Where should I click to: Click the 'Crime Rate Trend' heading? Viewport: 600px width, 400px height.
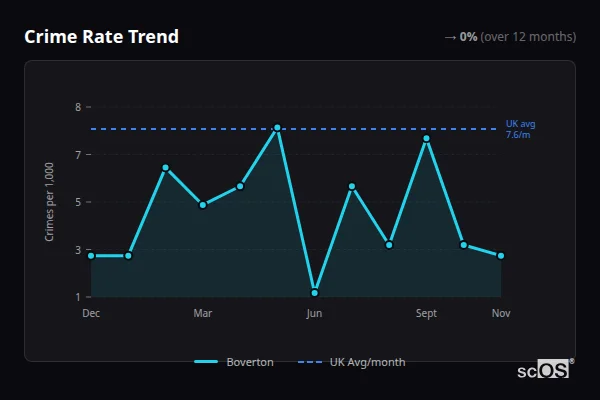pyautogui.click(x=101, y=37)
